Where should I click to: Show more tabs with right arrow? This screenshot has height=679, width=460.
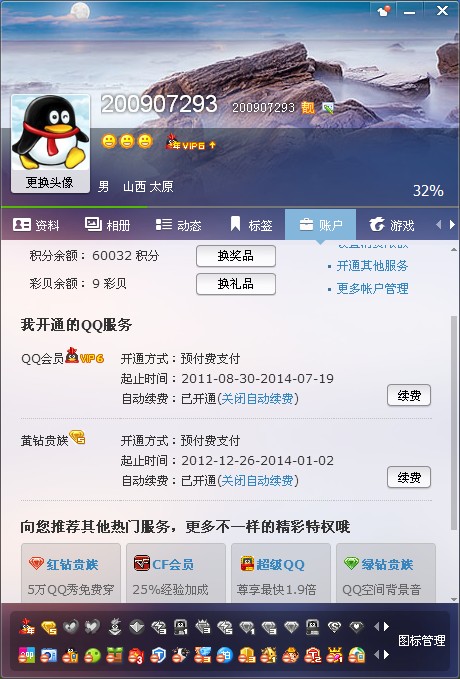coord(452,225)
